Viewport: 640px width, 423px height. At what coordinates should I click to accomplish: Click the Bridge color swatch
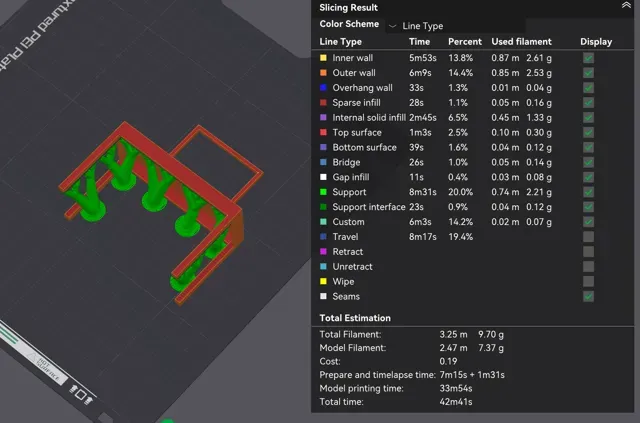point(323,162)
